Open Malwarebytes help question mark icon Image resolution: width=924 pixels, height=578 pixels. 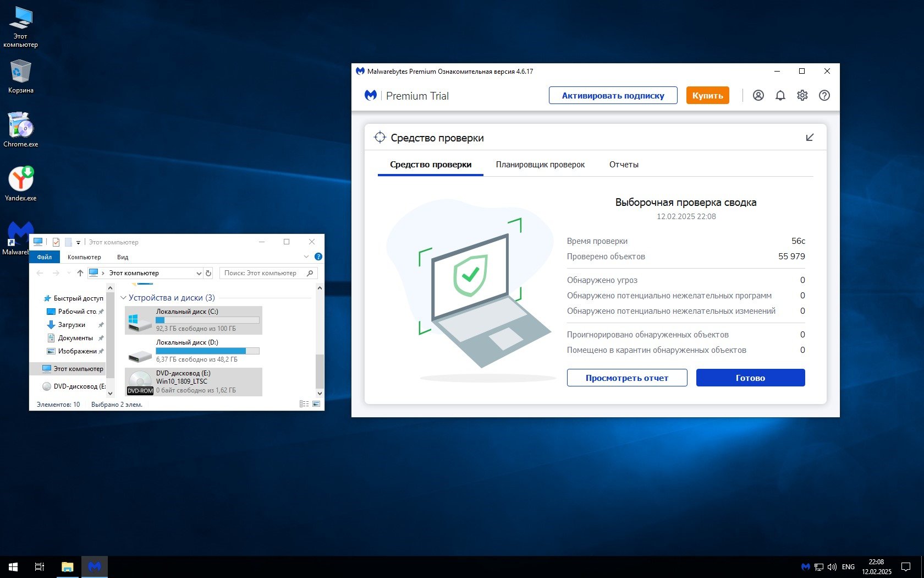824,95
